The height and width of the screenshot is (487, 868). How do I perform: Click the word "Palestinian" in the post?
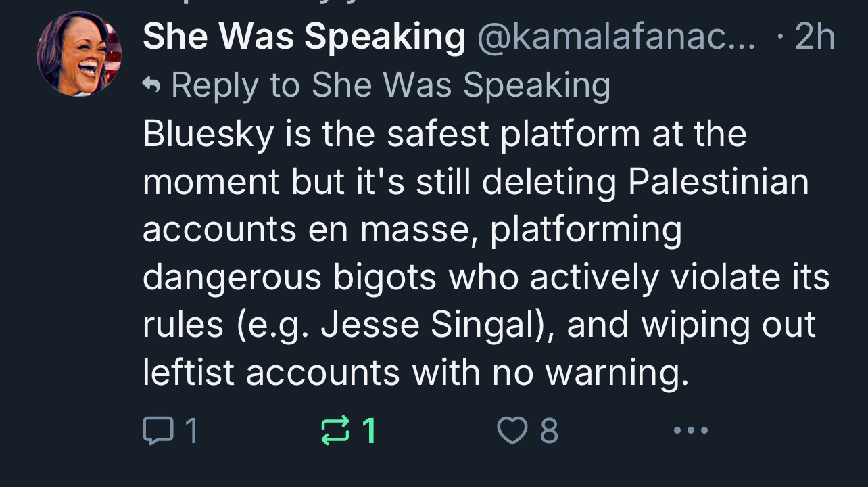pos(718,182)
